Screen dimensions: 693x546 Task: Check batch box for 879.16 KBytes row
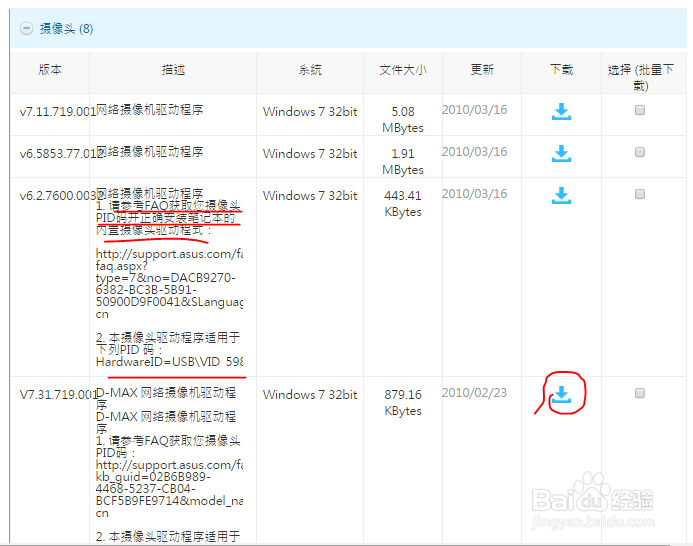pyautogui.click(x=640, y=393)
